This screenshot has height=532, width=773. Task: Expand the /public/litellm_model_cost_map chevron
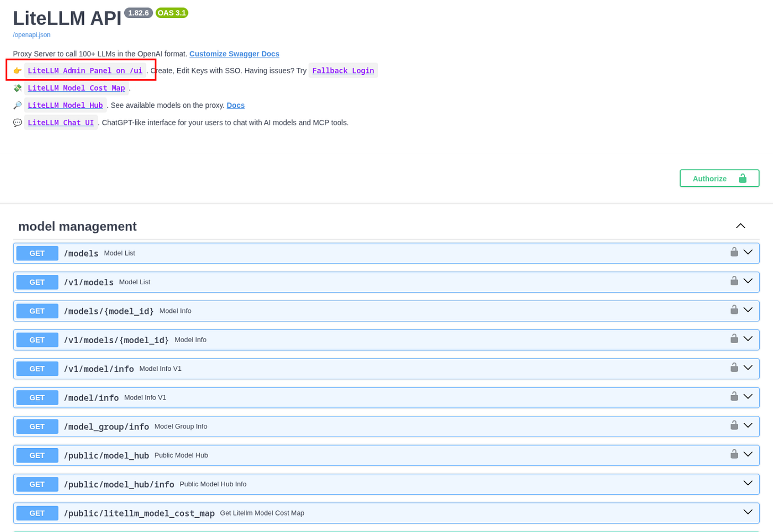click(x=748, y=512)
